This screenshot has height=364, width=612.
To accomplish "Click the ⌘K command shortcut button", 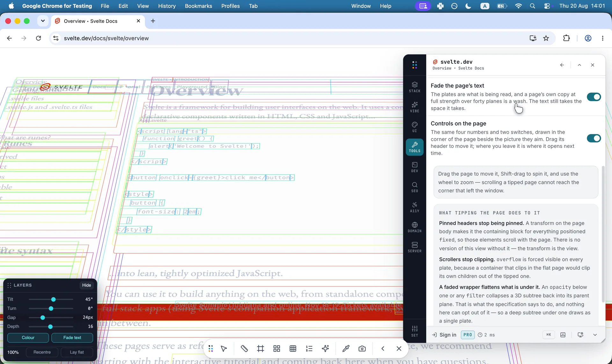I will 549,335.
